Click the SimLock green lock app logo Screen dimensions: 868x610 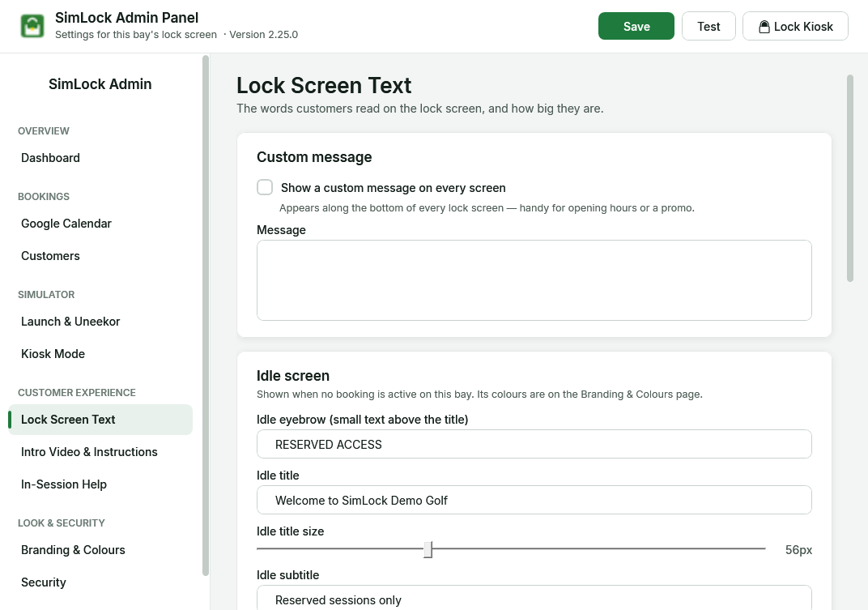point(32,26)
